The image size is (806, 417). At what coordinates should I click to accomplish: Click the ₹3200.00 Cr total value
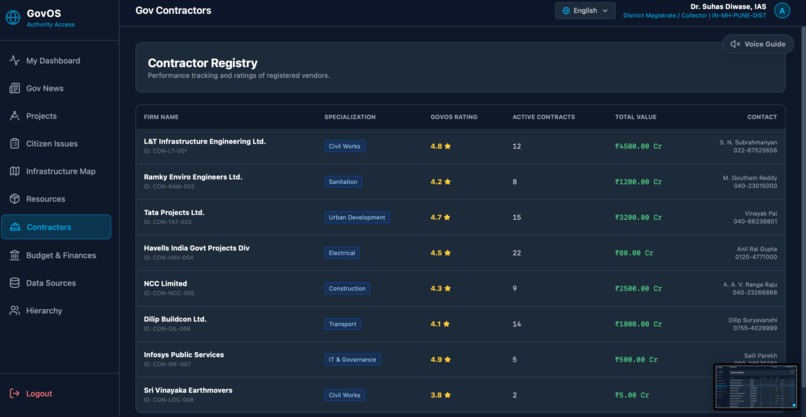point(638,217)
